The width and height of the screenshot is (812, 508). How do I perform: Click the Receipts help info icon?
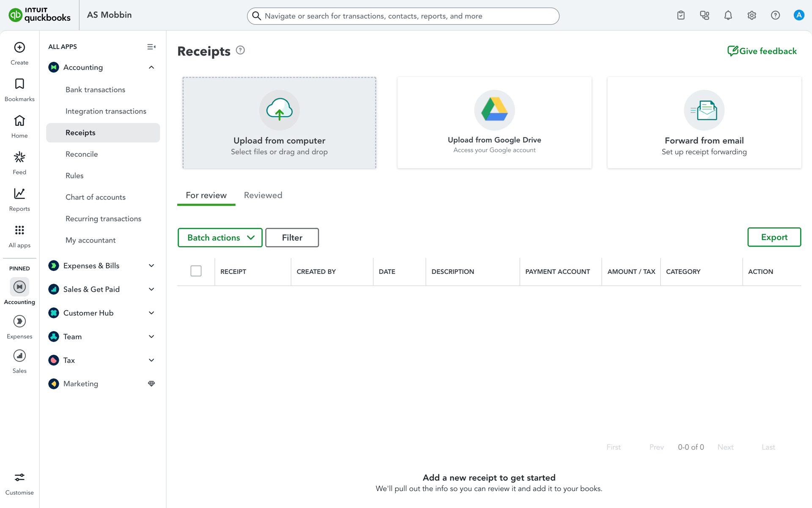pyautogui.click(x=240, y=50)
